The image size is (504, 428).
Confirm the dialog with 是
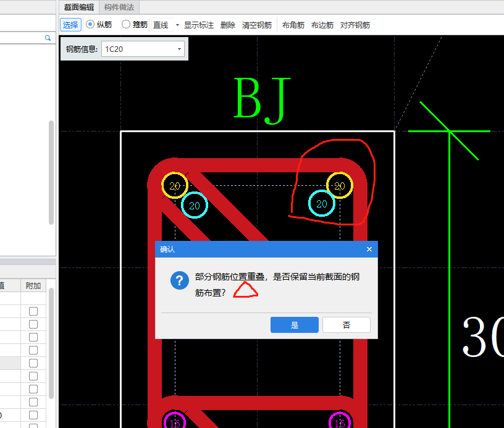click(x=295, y=325)
